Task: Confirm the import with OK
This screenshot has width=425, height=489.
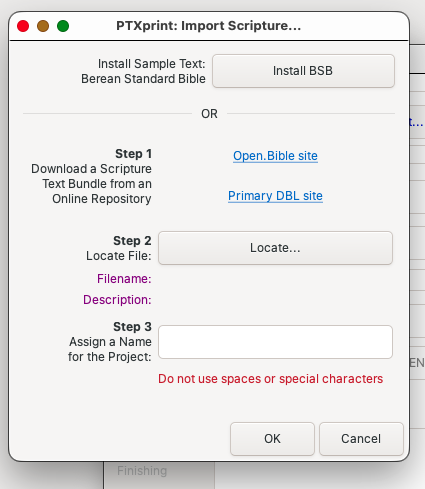Action: 272,439
